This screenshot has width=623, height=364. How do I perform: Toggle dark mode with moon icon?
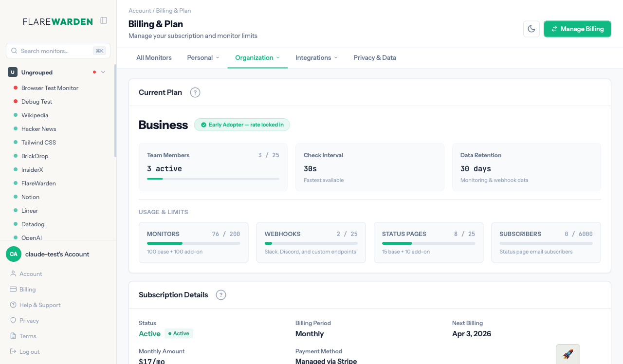[x=531, y=29]
